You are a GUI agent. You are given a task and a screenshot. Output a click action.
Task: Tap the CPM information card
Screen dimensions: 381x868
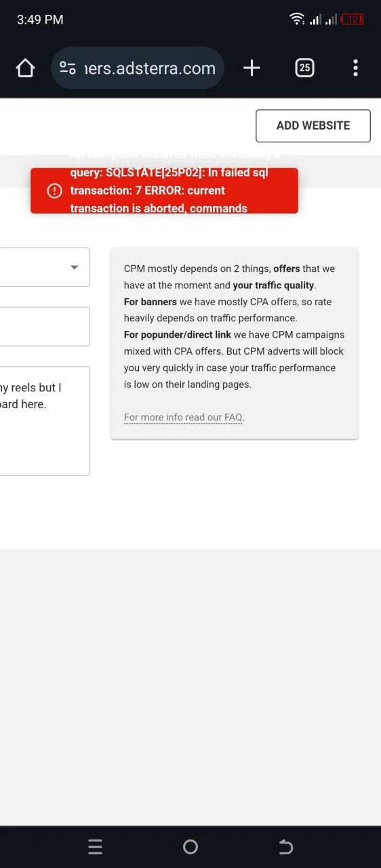[235, 343]
